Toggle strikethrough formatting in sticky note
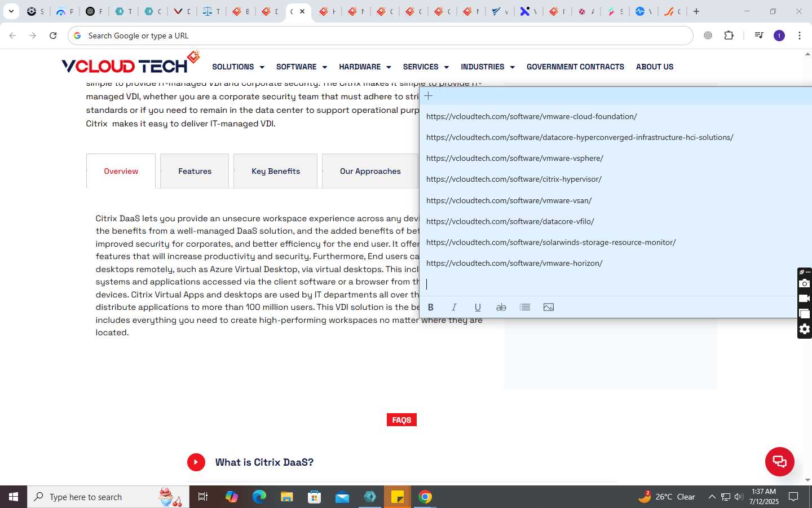Screen dimensions: 812x508 501,307
